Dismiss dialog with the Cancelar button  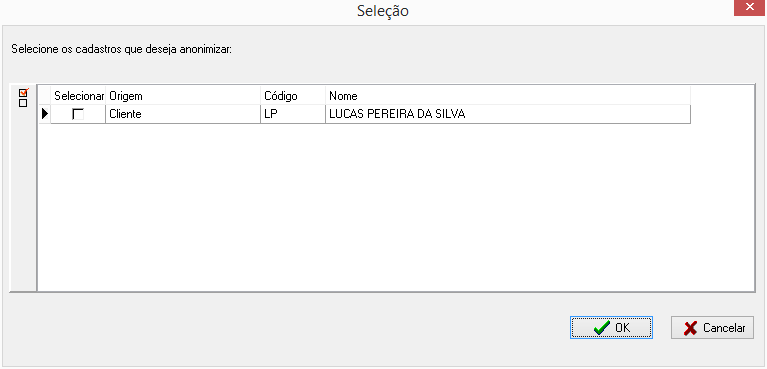pyautogui.click(x=712, y=327)
